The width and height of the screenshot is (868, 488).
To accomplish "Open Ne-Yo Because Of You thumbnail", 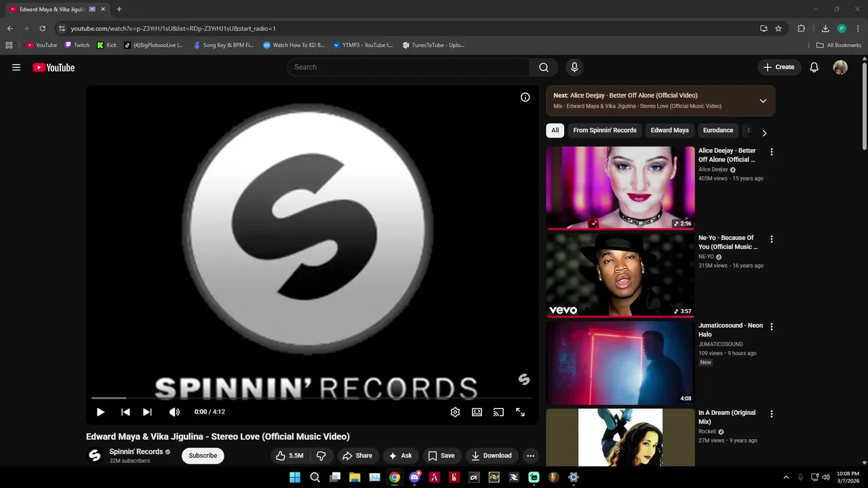I will tap(620, 275).
